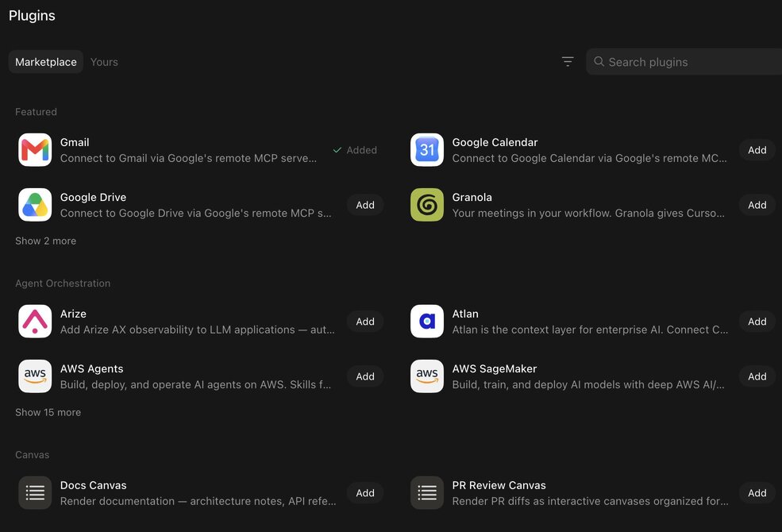Click the Granola description about meetings
The width and height of the screenshot is (782, 532).
588,213
